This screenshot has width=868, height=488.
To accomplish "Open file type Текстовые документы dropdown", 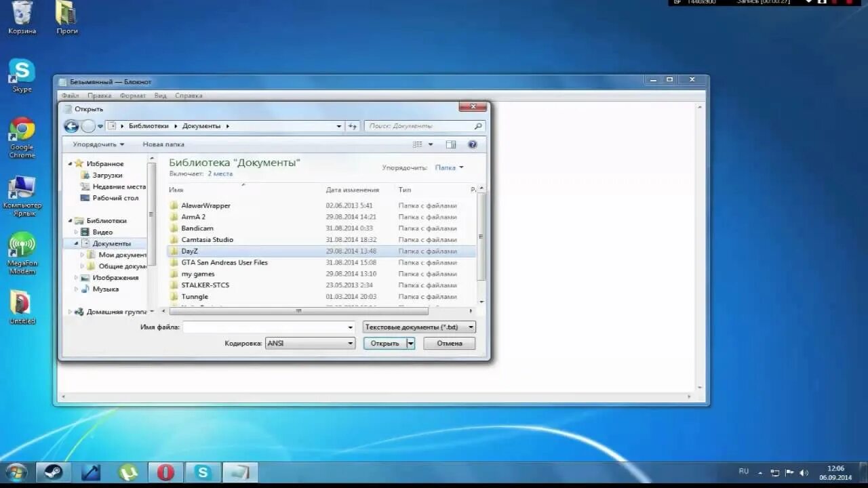I will point(419,327).
